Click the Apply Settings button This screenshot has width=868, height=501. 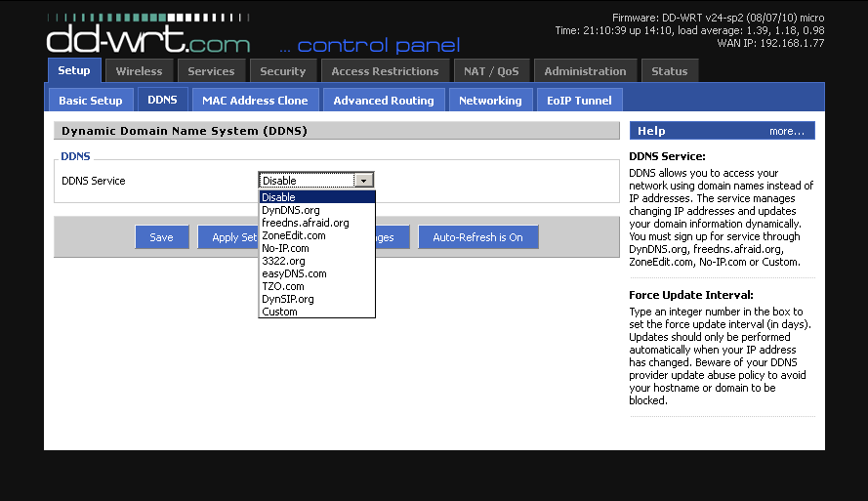pos(228,237)
